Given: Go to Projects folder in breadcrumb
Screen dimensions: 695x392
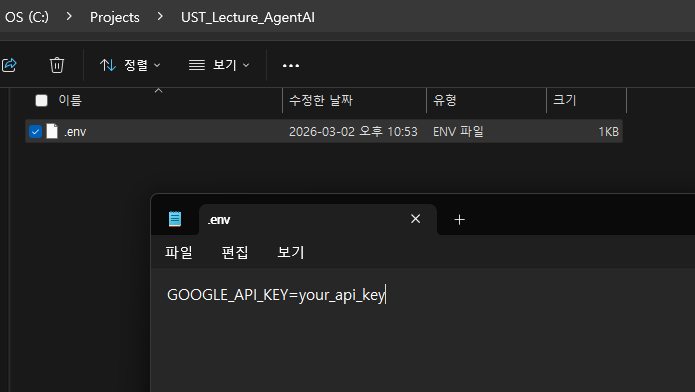Looking at the screenshot, I should [x=115, y=17].
